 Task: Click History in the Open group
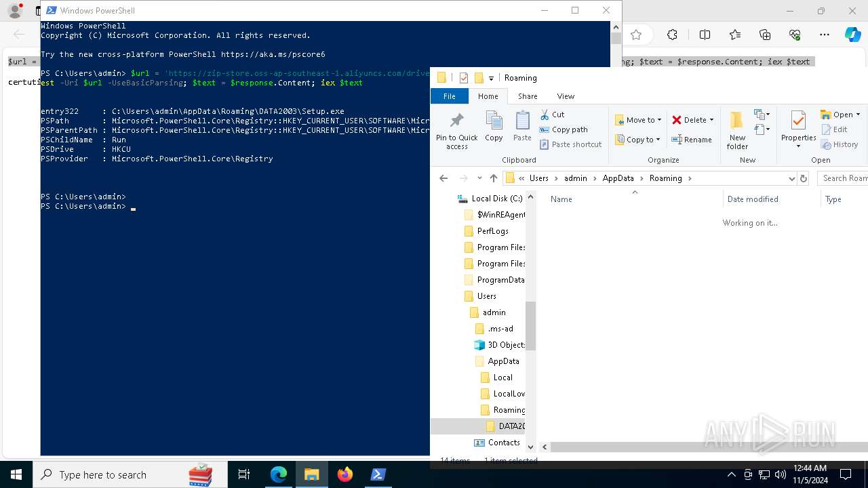point(840,144)
